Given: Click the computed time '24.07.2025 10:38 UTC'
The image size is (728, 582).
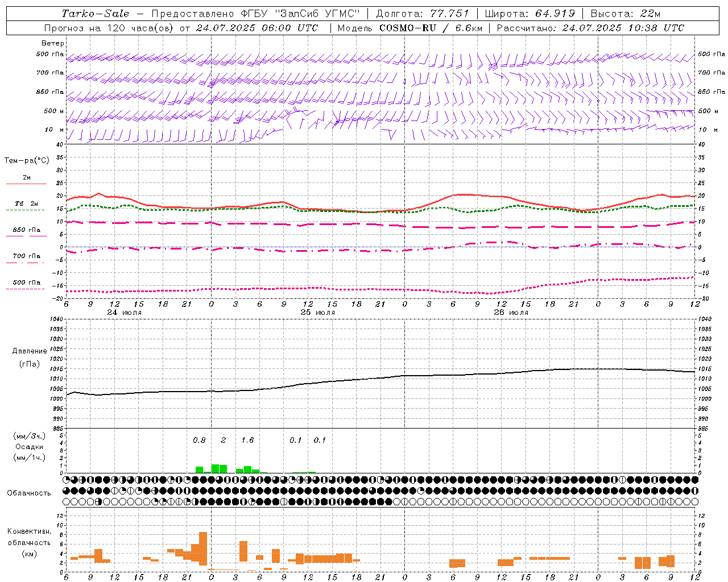Looking at the screenshot, I should pos(623,28).
